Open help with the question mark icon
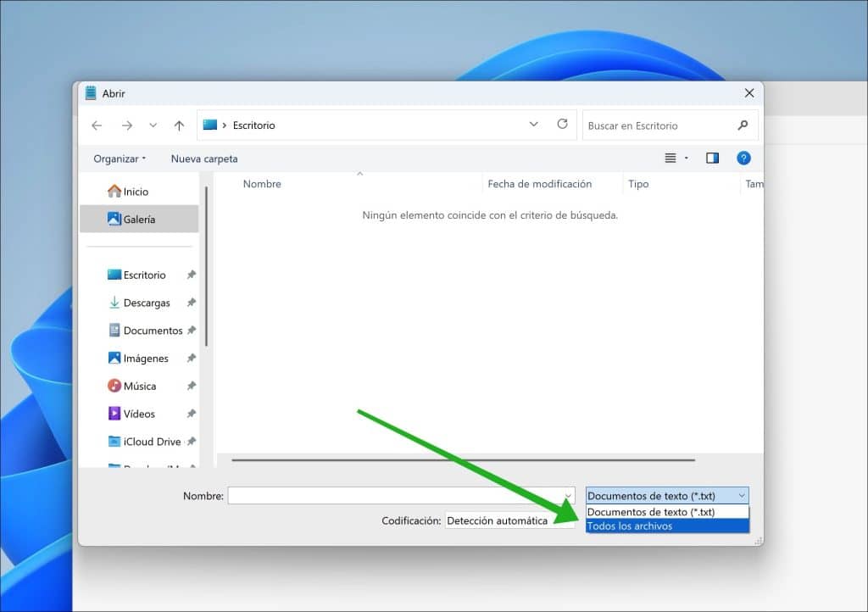This screenshot has height=612, width=868. (743, 159)
